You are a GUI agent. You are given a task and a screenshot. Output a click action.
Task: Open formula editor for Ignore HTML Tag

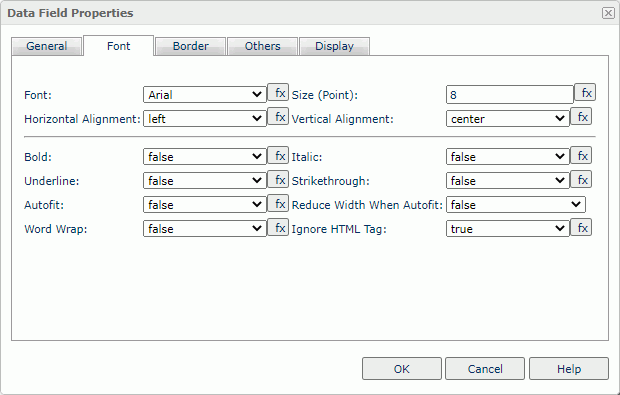pyautogui.click(x=581, y=227)
